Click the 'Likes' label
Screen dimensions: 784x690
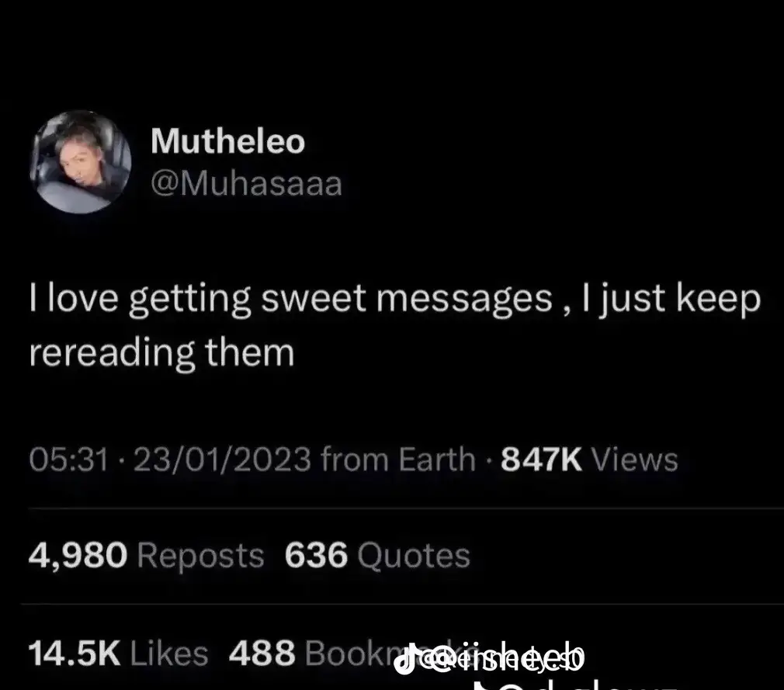(169, 654)
